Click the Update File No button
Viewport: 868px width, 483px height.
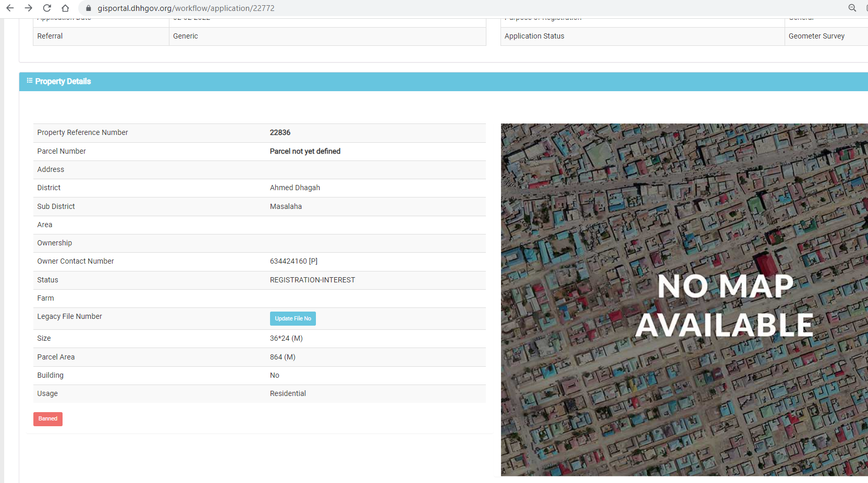tap(293, 318)
